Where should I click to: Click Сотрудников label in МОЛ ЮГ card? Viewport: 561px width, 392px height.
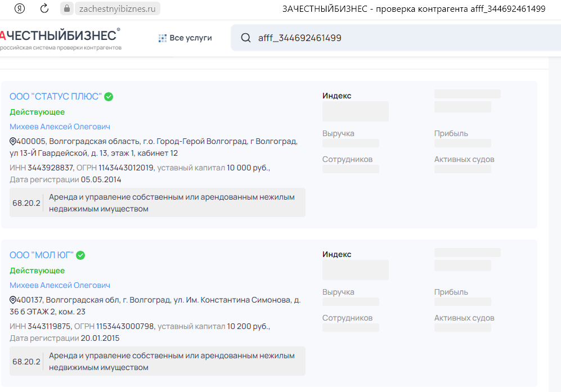click(347, 318)
